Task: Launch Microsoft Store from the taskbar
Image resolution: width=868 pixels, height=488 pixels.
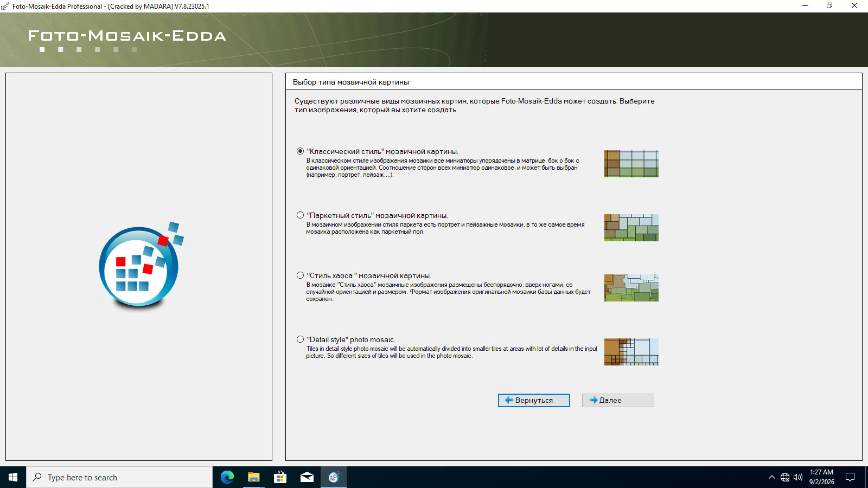Action: pos(280,477)
